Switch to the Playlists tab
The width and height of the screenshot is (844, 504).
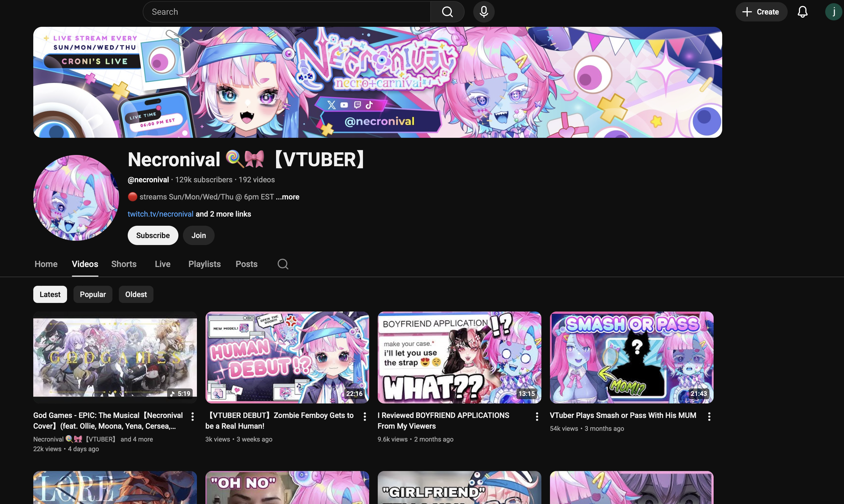(x=204, y=264)
